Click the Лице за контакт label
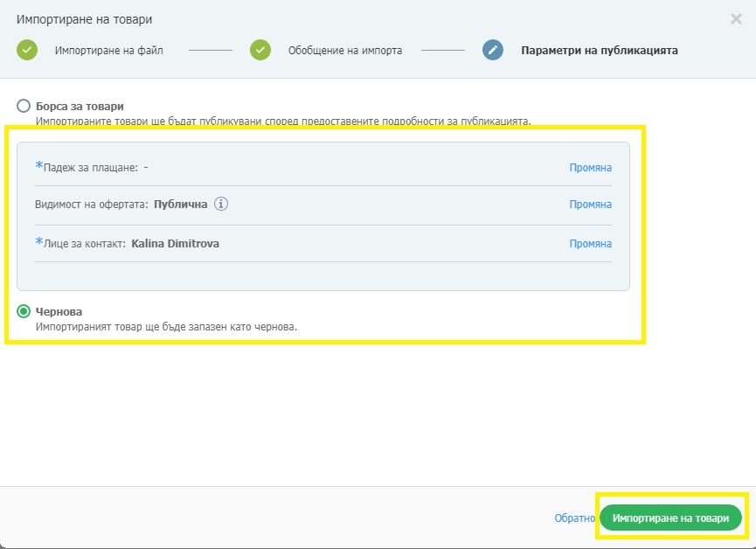The height and width of the screenshot is (549, 756). tap(85, 244)
